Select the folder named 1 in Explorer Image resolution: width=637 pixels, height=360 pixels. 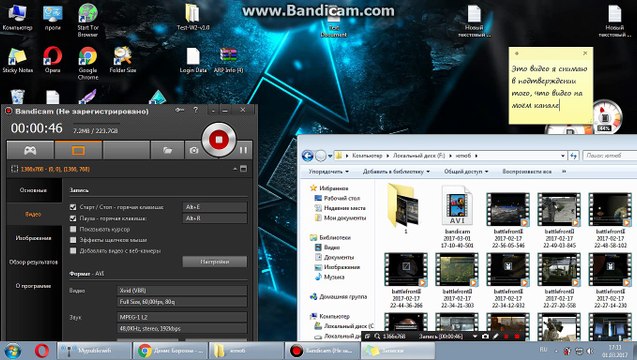pos(405,209)
